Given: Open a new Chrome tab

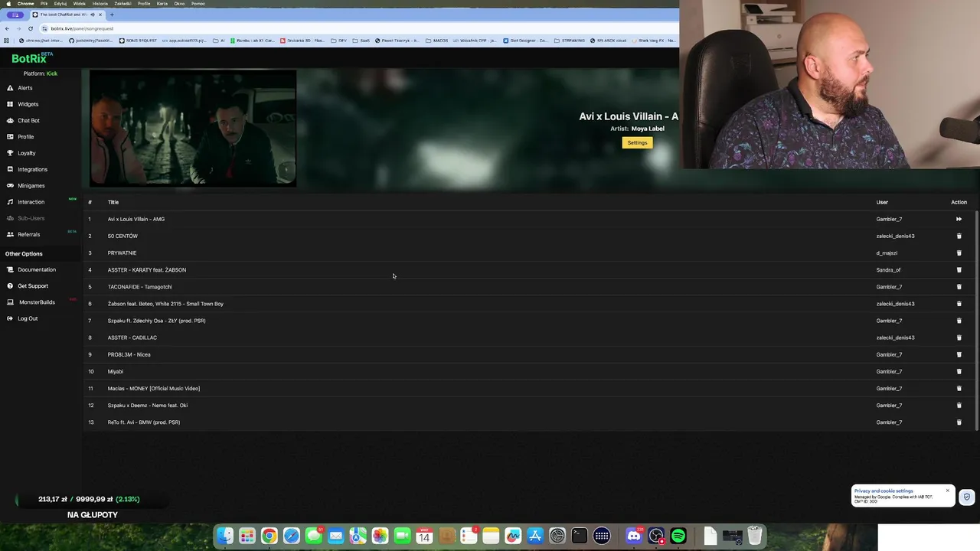Looking at the screenshot, I should [112, 15].
